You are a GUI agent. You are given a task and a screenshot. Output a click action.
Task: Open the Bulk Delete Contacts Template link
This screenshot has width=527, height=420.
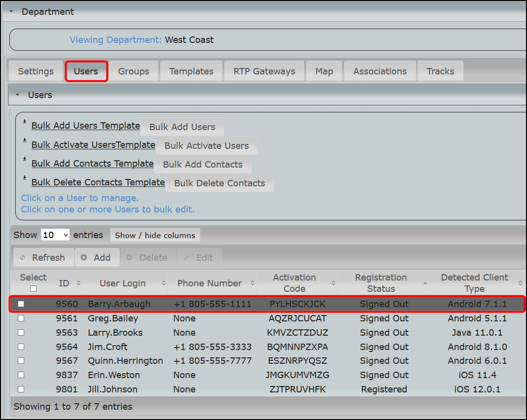98,182
